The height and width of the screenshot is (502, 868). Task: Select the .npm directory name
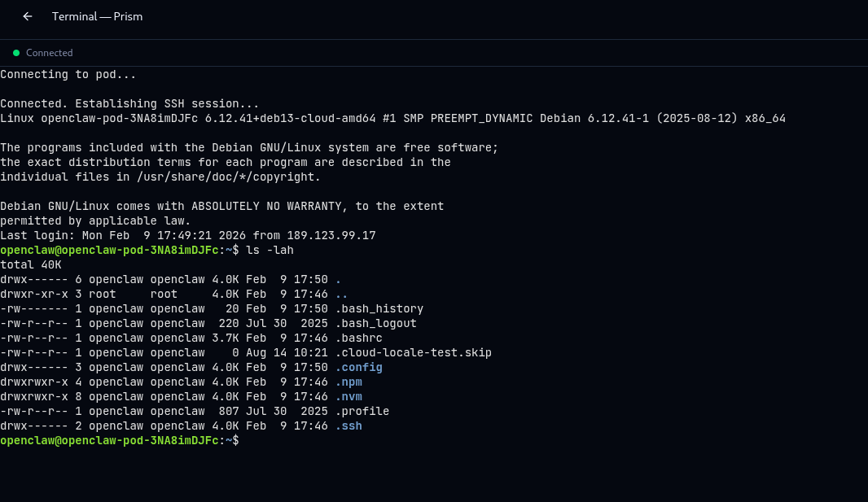pos(348,382)
